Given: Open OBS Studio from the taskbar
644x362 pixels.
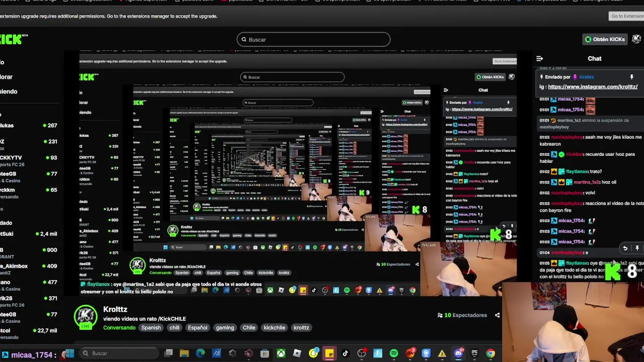Looking at the screenshot, I should 361,353.
